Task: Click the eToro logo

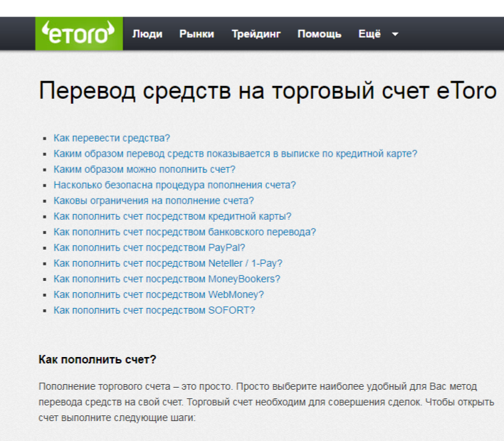Action: point(79,33)
